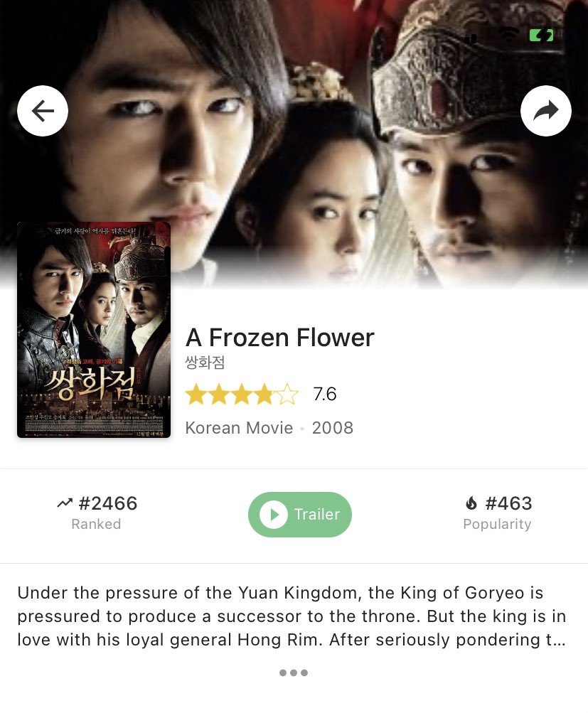The width and height of the screenshot is (588, 713).
Task: Select the 2008 release year
Action: (x=333, y=428)
